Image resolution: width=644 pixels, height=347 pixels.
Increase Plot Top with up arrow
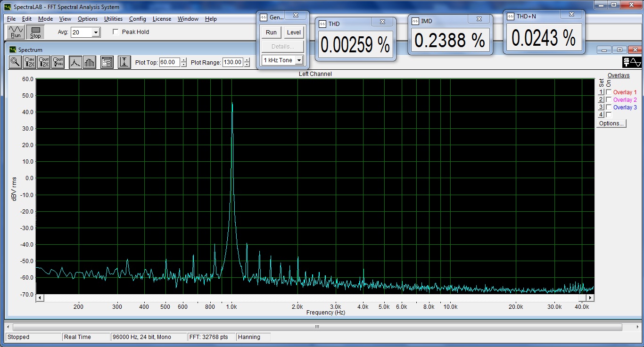[x=184, y=59]
